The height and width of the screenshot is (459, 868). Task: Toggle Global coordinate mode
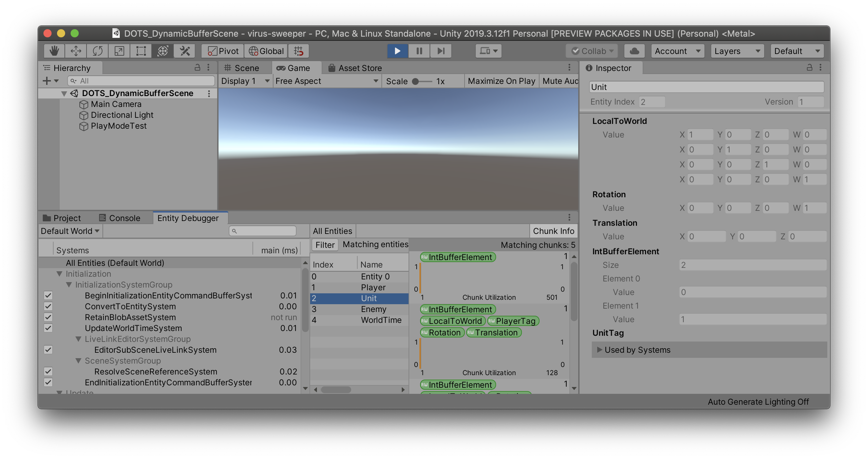click(266, 51)
